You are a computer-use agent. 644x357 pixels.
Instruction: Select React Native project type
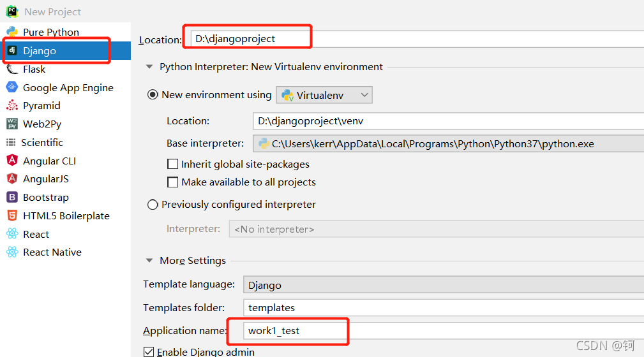click(x=65, y=252)
